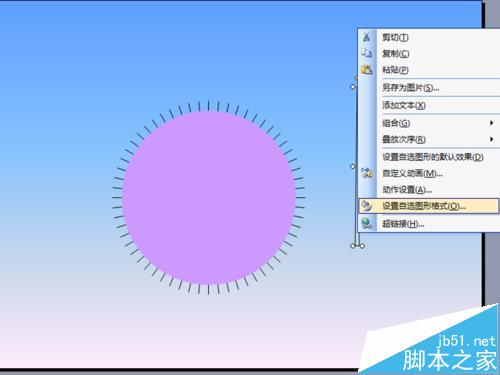Click the selection handle beside 自定义动画
500x375 pixels.
pos(353,166)
